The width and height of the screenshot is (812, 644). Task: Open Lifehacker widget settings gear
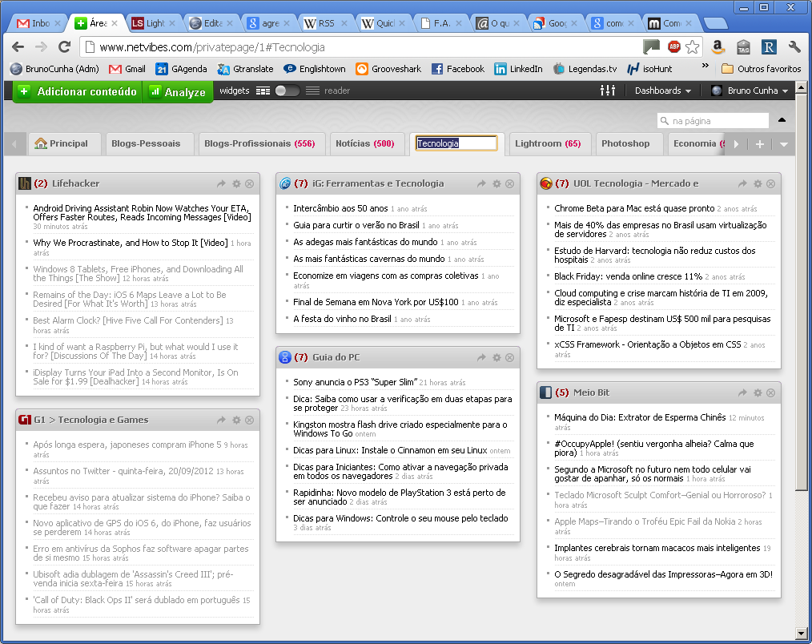tap(236, 183)
